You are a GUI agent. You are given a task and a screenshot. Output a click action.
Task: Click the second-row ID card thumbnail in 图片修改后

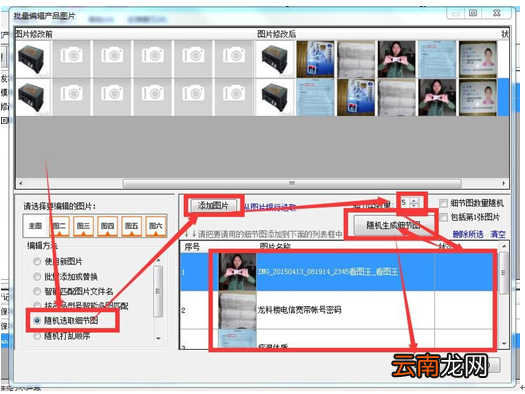tap(478, 97)
